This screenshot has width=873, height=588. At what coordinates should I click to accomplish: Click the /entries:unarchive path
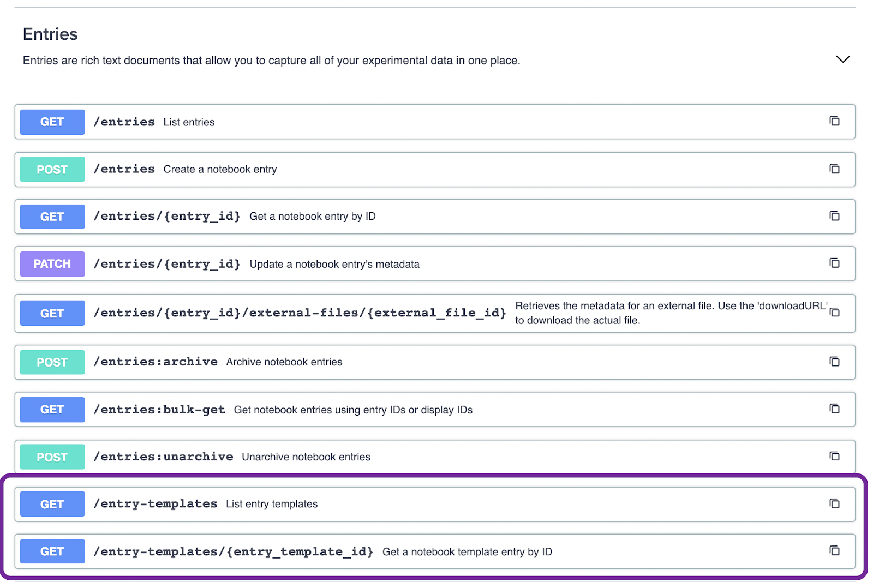(163, 457)
